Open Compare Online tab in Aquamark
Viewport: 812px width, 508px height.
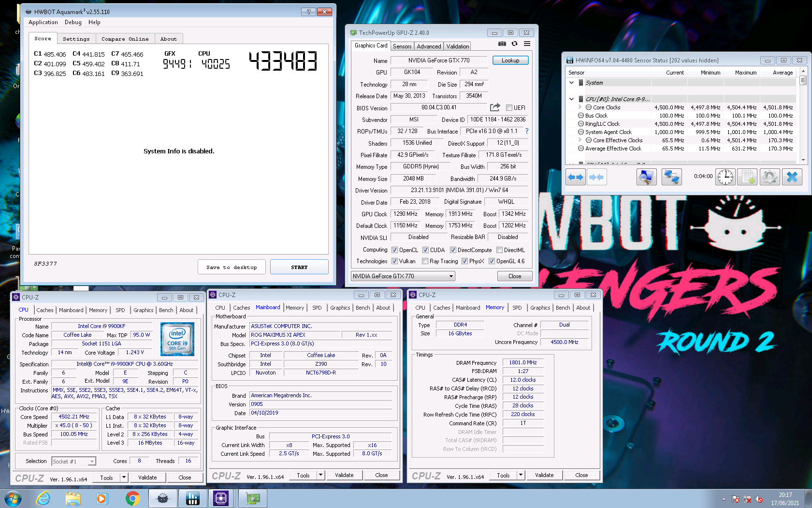tap(125, 39)
